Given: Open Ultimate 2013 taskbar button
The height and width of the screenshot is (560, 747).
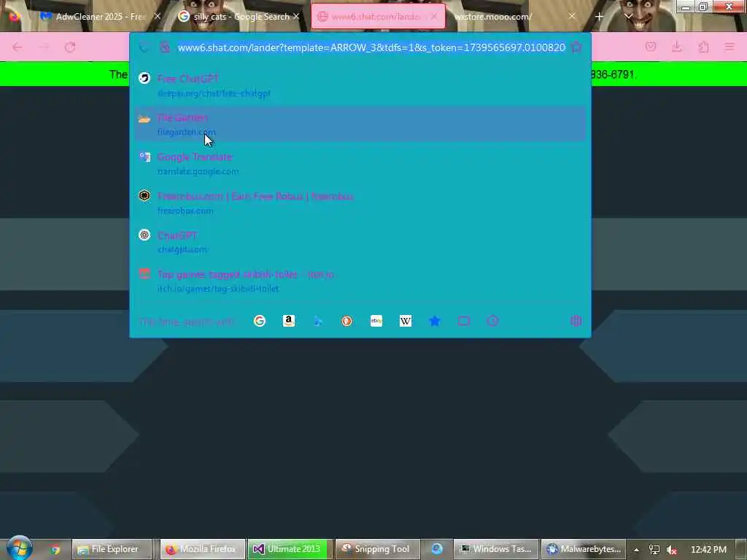Looking at the screenshot, I should pos(289,549).
